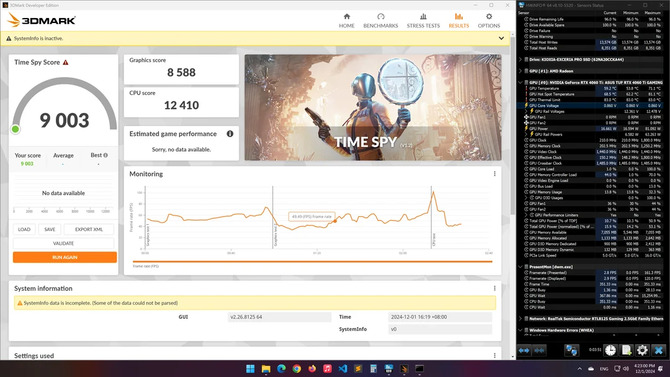670x377 pixels.
Task: Open the Windows Start menu
Action: [x=250, y=368]
